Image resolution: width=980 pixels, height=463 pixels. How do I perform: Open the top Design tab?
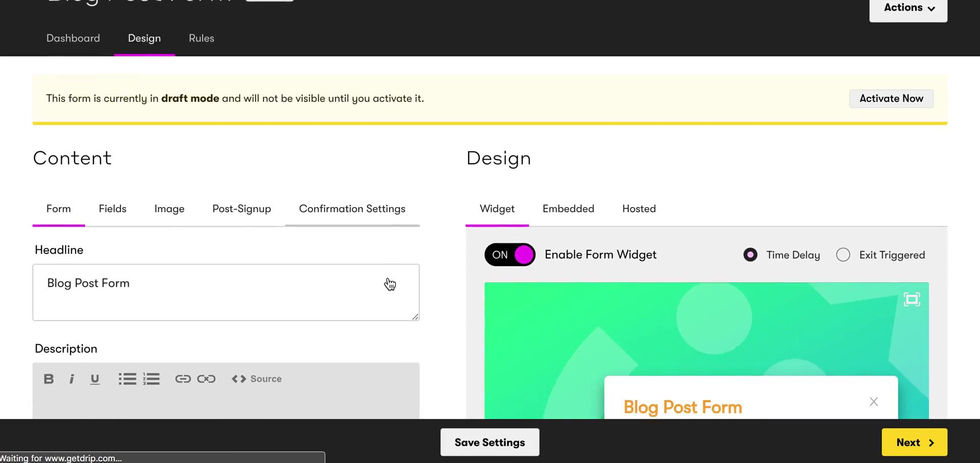click(144, 38)
